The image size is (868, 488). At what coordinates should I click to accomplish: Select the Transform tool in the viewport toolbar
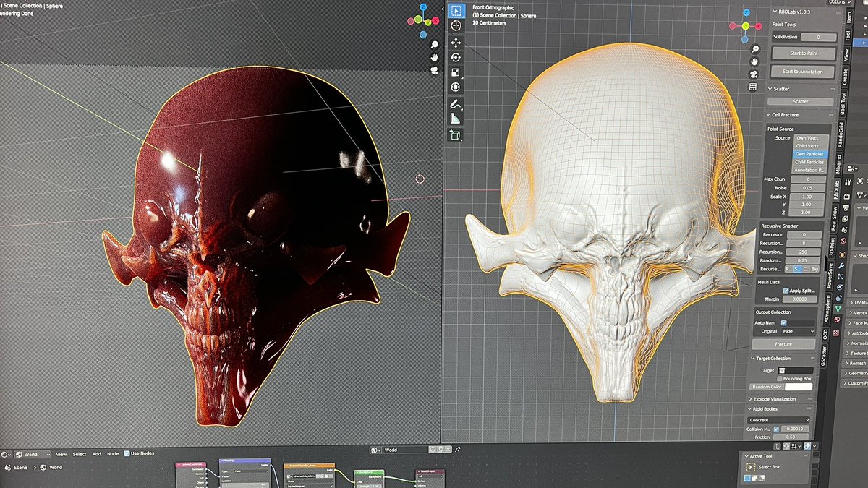click(456, 87)
